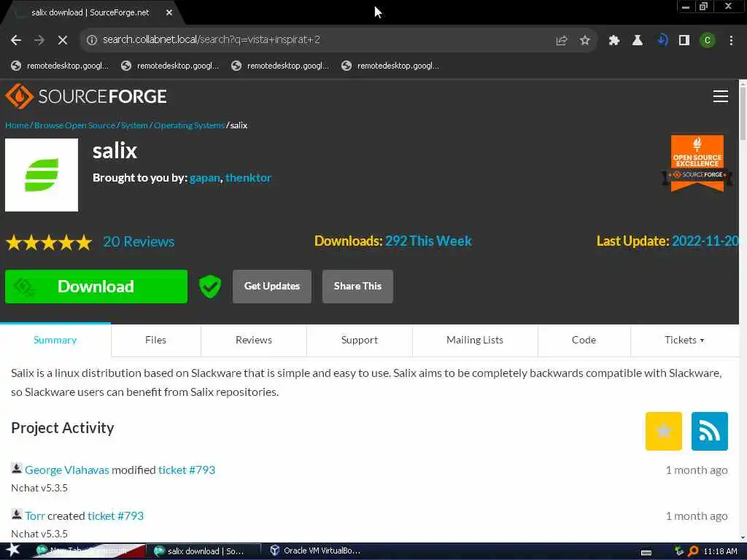Image resolution: width=747 pixels, height=560 pixels.
Task: Close the salix download browser tab
Action: pyautogui.click(x=169, y=12)
